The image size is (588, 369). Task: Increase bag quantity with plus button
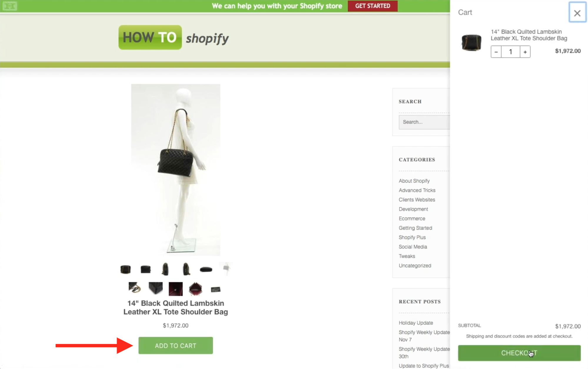(x=525, y=52)
